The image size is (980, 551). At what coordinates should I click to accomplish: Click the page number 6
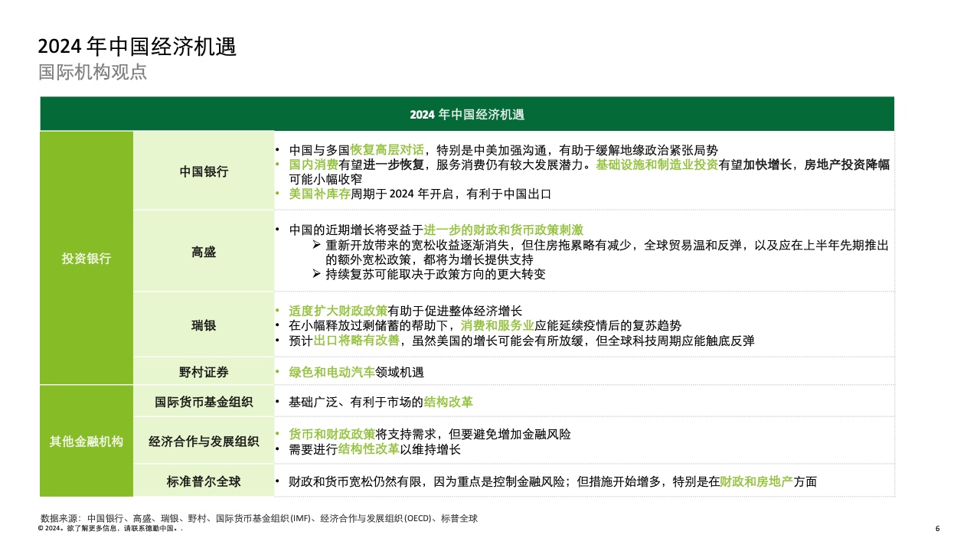[x=937, y=528]
